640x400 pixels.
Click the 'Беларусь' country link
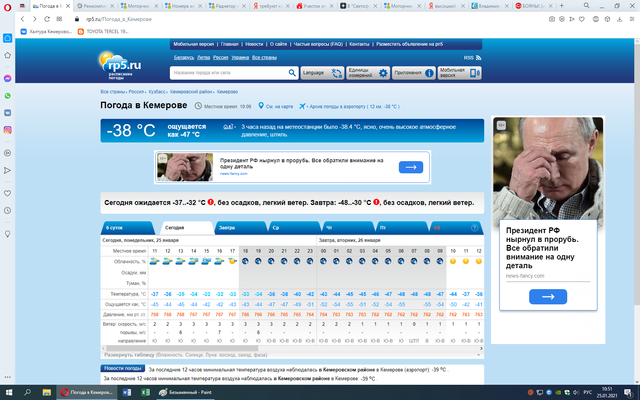(x=184, y=58)
